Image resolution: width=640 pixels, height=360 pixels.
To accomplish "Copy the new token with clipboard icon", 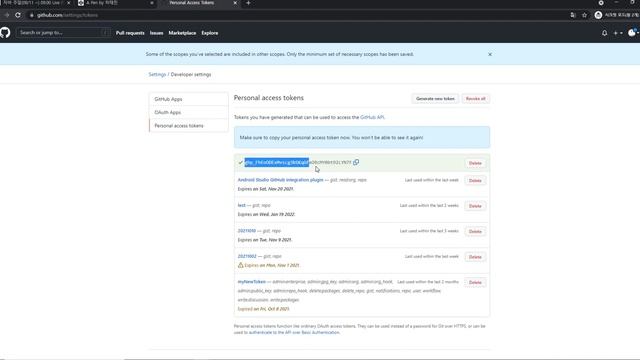I will click(x=356, y=162).
